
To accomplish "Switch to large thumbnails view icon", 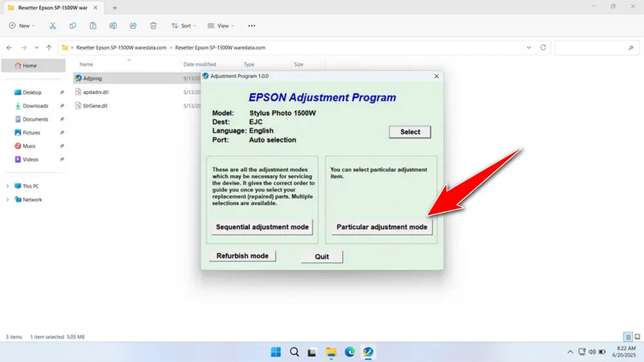I will [x=638, y=337].
